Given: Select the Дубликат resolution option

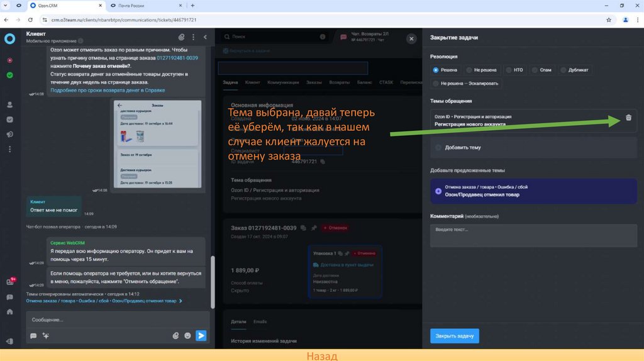Looking at the screenshot, I should (574, 70).
